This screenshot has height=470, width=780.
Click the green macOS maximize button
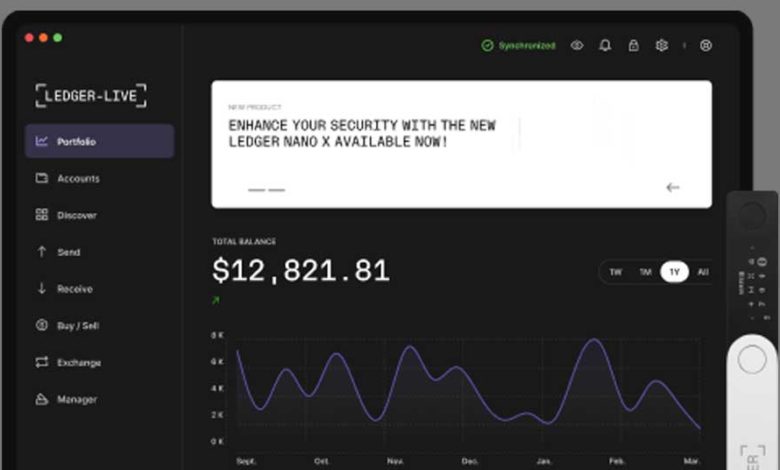tap(58, 37)
